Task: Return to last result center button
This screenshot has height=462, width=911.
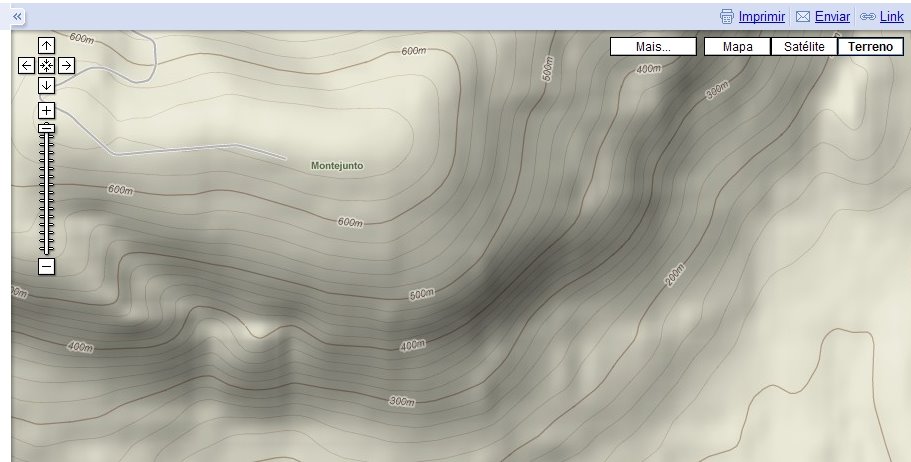Action: point(46,66)
